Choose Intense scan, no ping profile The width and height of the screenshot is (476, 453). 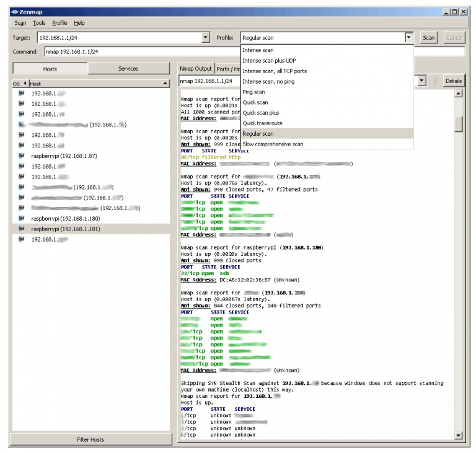[x=327, y=81]
